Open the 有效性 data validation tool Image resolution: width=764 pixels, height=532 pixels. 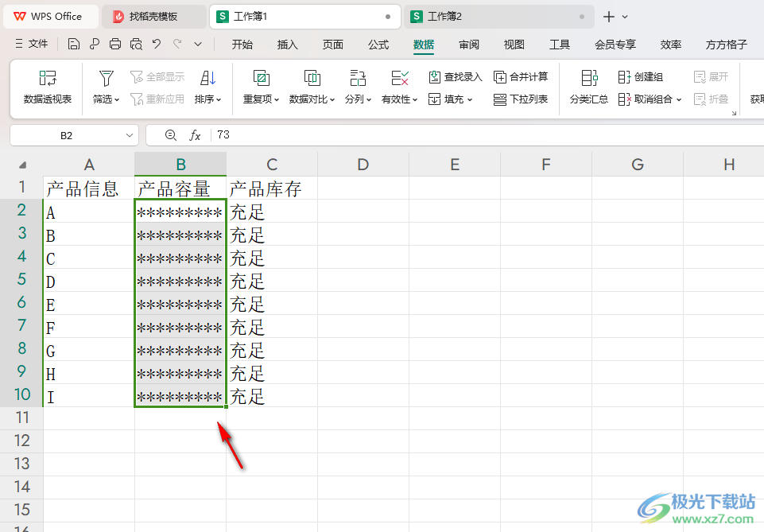click(400, 87)
